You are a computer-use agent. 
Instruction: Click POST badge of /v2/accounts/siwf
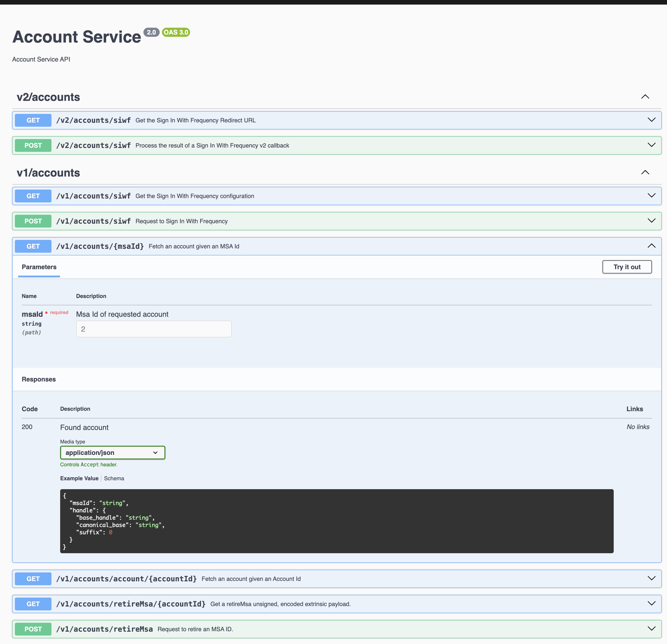coord(33,145)
